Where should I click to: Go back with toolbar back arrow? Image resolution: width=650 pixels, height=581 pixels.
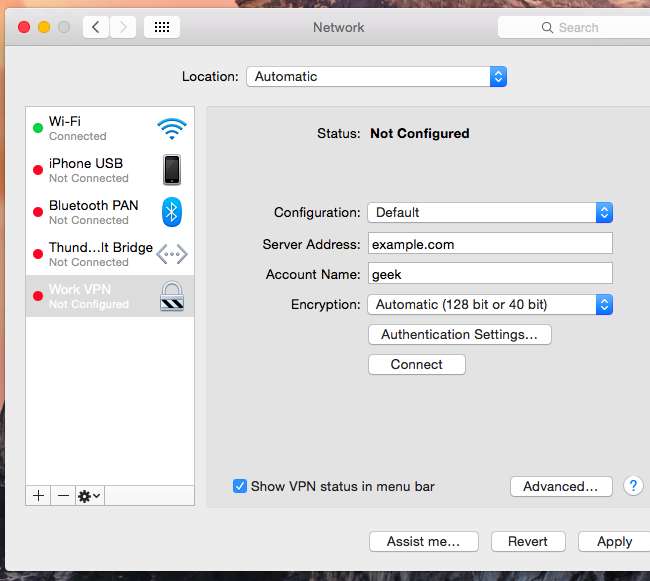coord(96,27)
